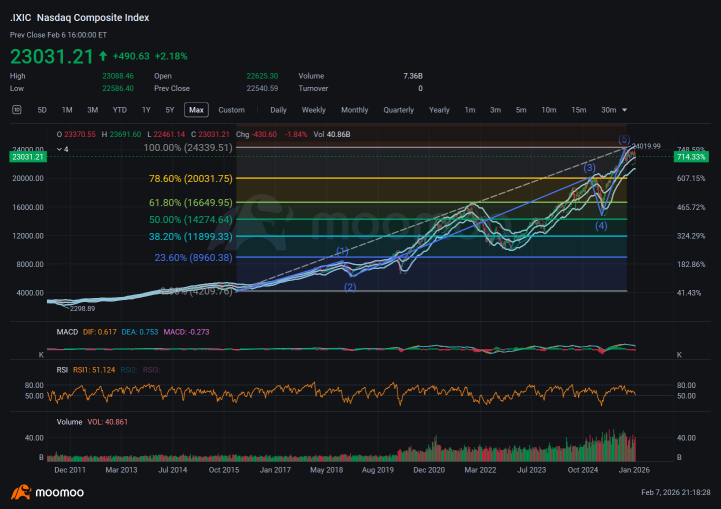Click the DIF: 0.617 reading
This screenshot has width=721, height=509.
point(100,332)
